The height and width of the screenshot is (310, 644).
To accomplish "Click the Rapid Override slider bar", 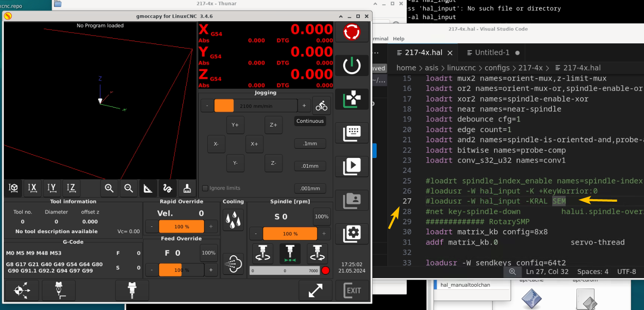I will click(181, 227).
